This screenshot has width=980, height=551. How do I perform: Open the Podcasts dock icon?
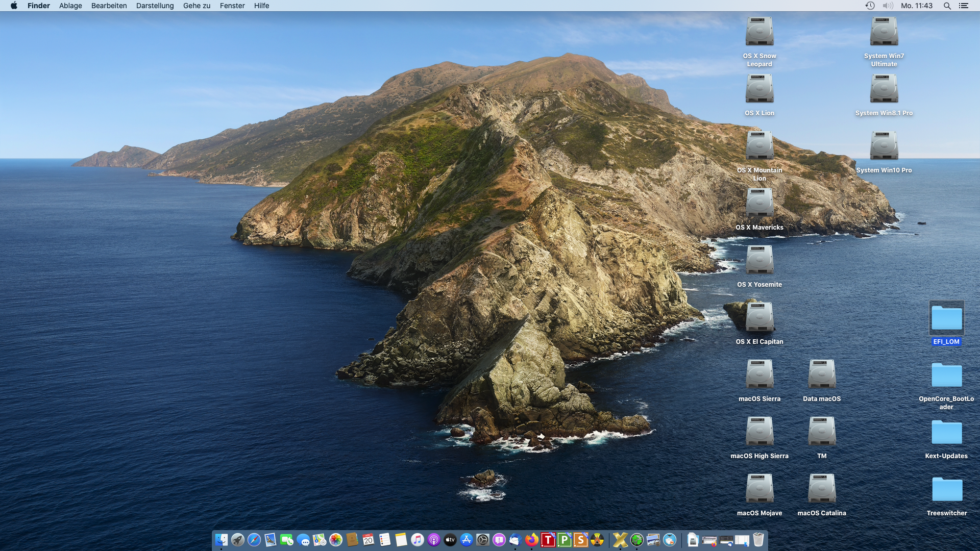point(434,540)
